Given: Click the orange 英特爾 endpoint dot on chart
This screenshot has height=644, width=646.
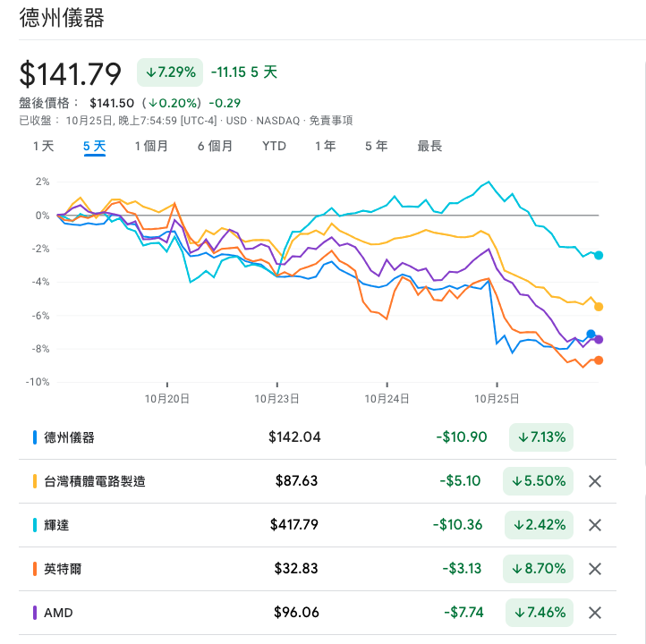Looking at the screenshot, I should (599, 360).
